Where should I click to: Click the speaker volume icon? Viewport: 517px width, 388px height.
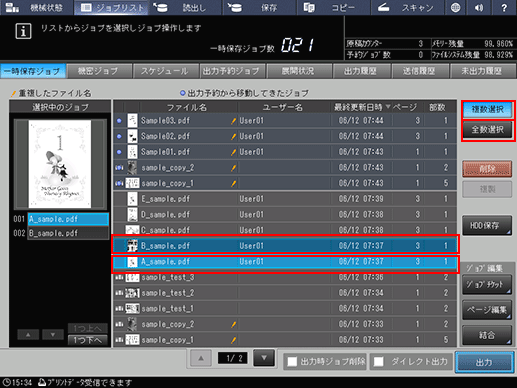point(479,7)
